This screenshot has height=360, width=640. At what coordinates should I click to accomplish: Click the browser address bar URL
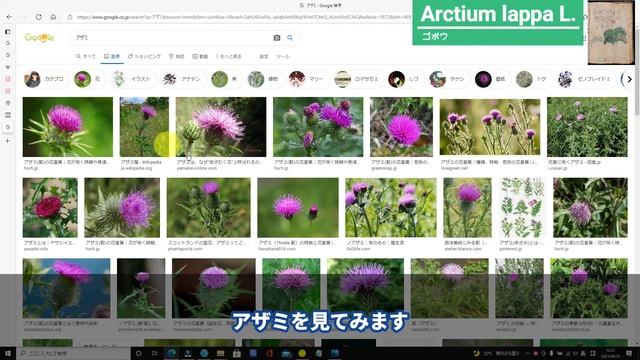[x=243, y=17]
